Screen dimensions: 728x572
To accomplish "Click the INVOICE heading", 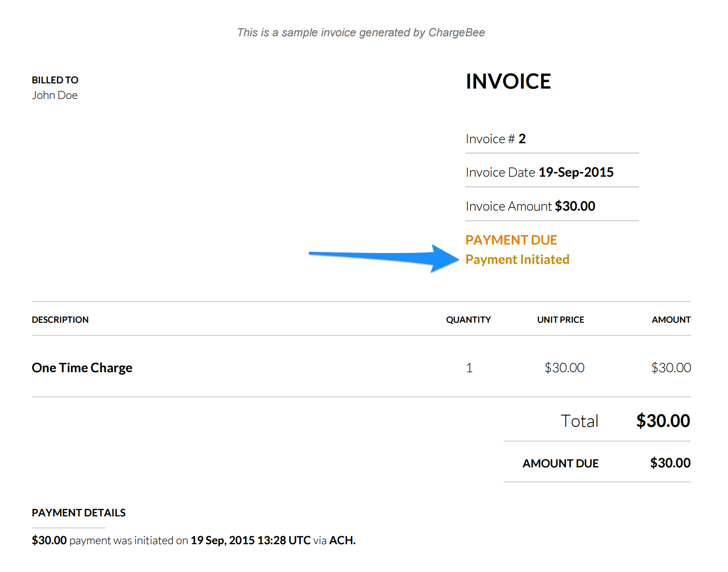I will pos(508,82).
